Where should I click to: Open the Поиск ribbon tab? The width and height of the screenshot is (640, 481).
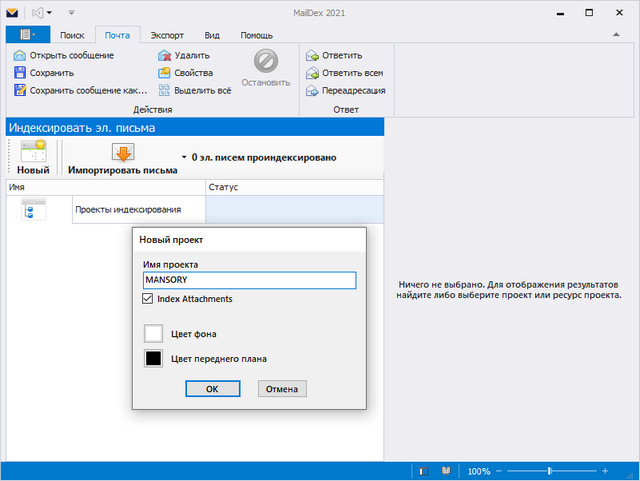72,34
